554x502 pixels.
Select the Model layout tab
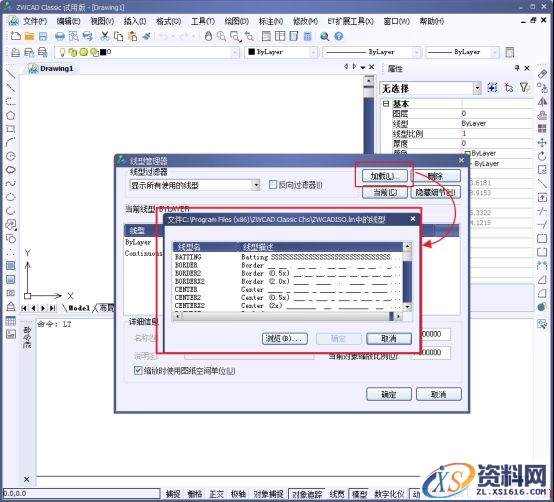pos(79,308)
